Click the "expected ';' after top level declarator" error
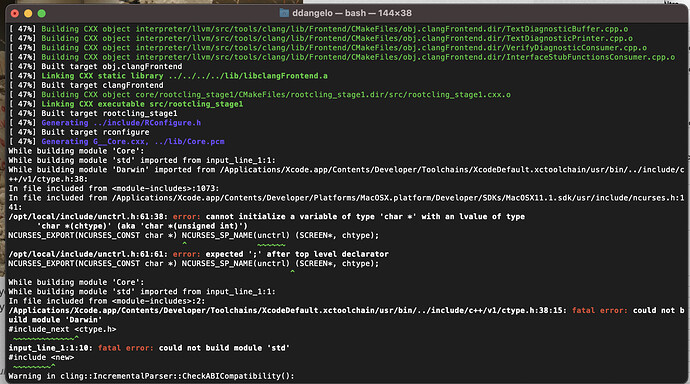Viewport: 690px width, 384px height. pos(198,254)
